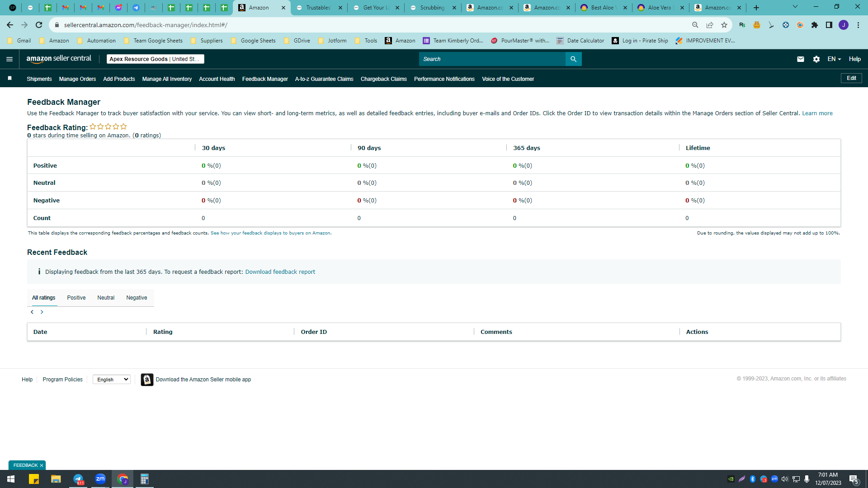Open Voice of the Customer
Viewport: 868px width, 488px height.
pyautogui.click(x=508, y=79)
